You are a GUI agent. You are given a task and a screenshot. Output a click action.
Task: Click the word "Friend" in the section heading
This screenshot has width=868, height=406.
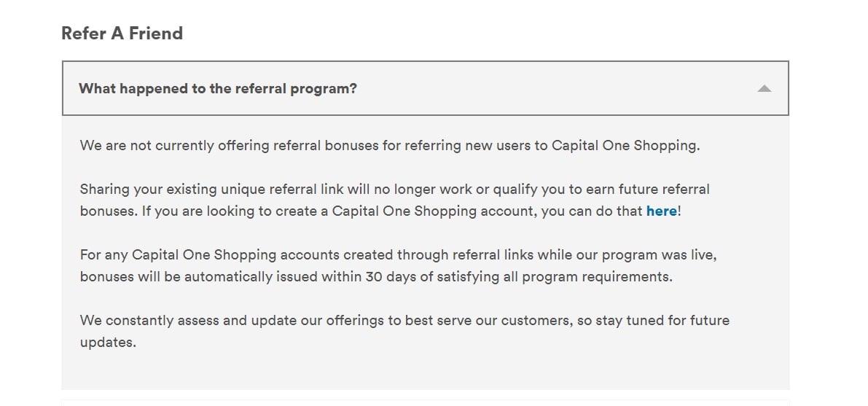pyautogui.click(x=155, y=34)
